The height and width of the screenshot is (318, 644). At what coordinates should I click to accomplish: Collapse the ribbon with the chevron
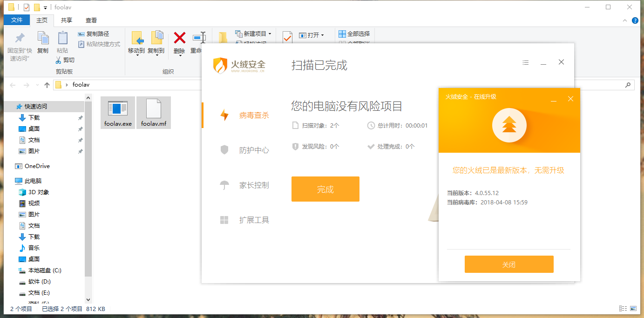pos(625,20)
